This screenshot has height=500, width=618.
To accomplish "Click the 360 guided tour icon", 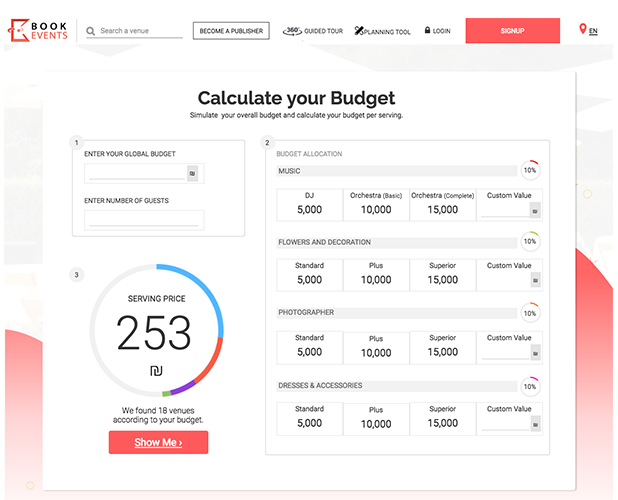I will point(292,31).
